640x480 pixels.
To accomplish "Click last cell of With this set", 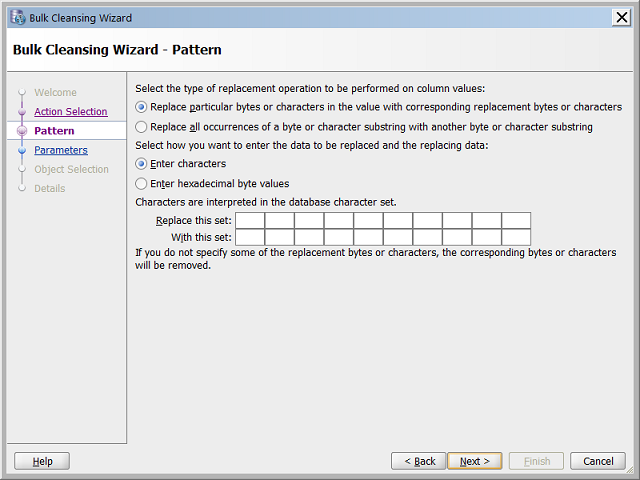I will pyautogui.click(x=516, y=237).
